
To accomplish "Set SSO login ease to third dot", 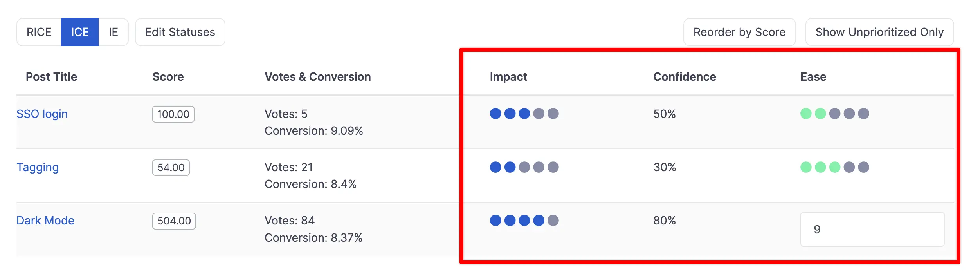I will (x=835, y=114).
